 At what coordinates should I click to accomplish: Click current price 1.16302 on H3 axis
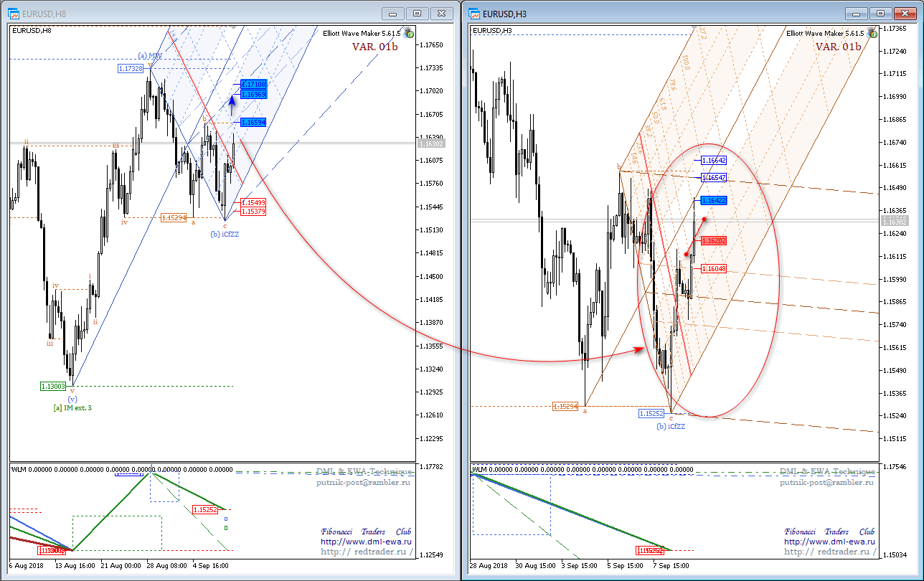(x=895, y=222)
